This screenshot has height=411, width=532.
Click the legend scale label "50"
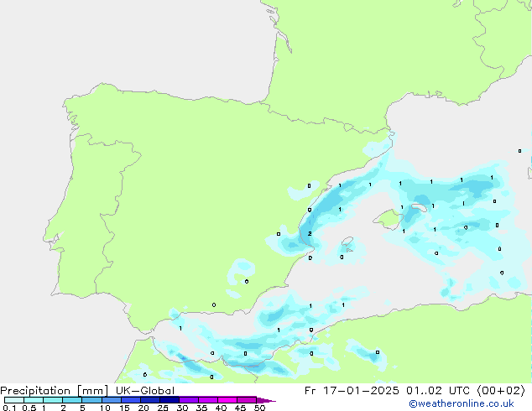click(x=259, y=408)
